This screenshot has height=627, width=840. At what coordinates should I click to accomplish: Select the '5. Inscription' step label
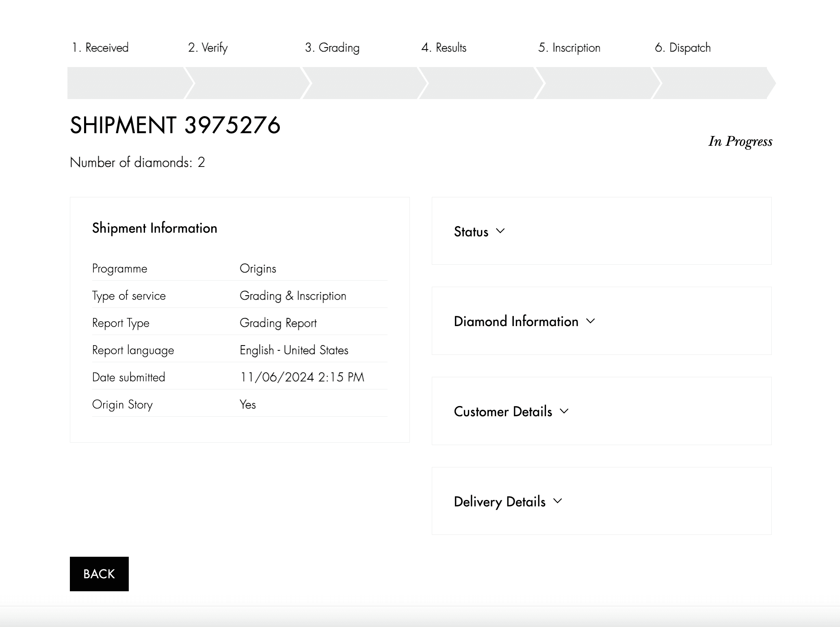tap(569, 48)
